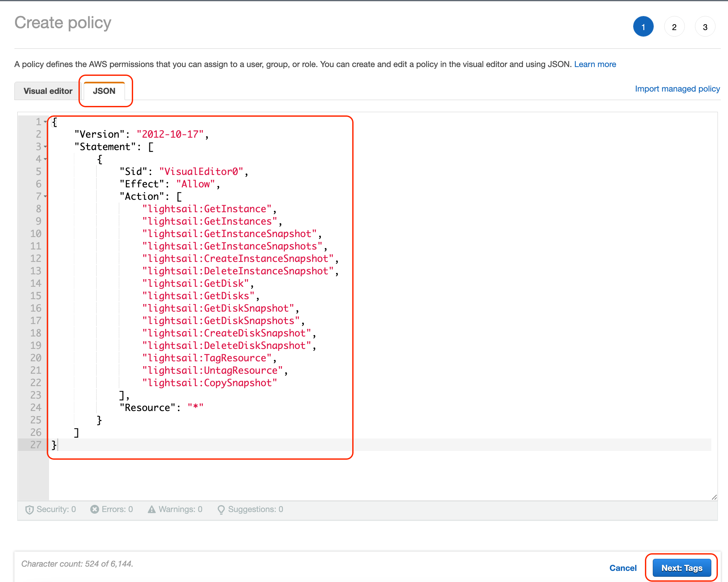Collapse the JSON block at line 1
The image size is (728, 582).
click(x=45, y=122)
